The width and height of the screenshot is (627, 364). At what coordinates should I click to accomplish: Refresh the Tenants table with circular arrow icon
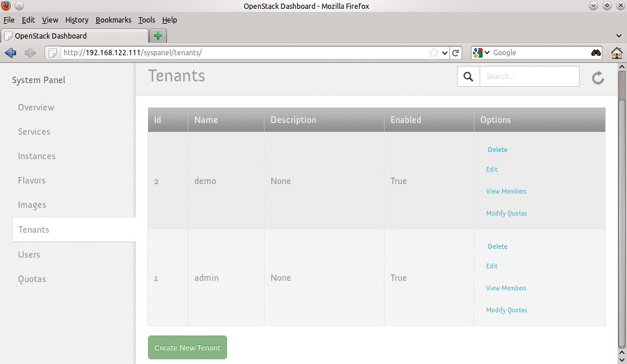point(597,77)
